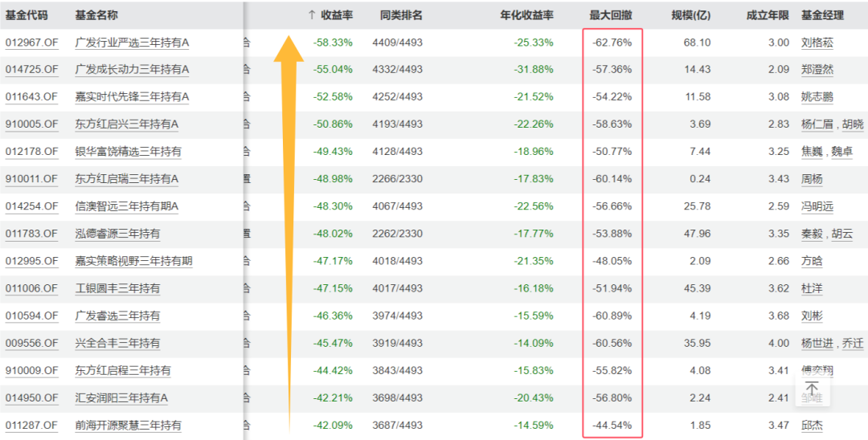
Task: Open fund 东方红启瑞三年持有A
Action: [x=127, y=179]
